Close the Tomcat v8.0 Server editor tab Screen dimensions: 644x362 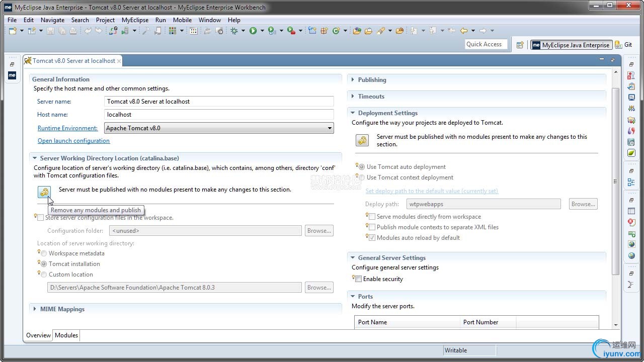point(119,61)
